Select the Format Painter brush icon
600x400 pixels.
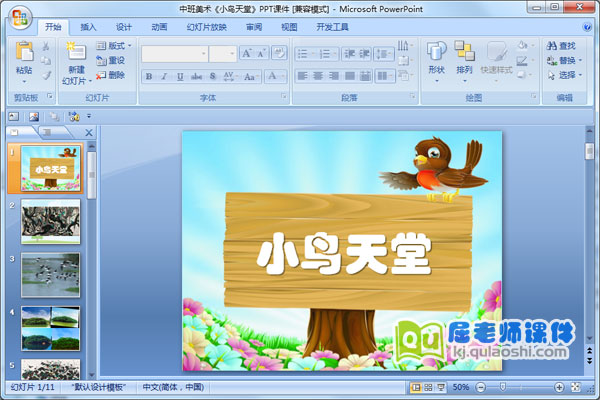pos(46,75)
